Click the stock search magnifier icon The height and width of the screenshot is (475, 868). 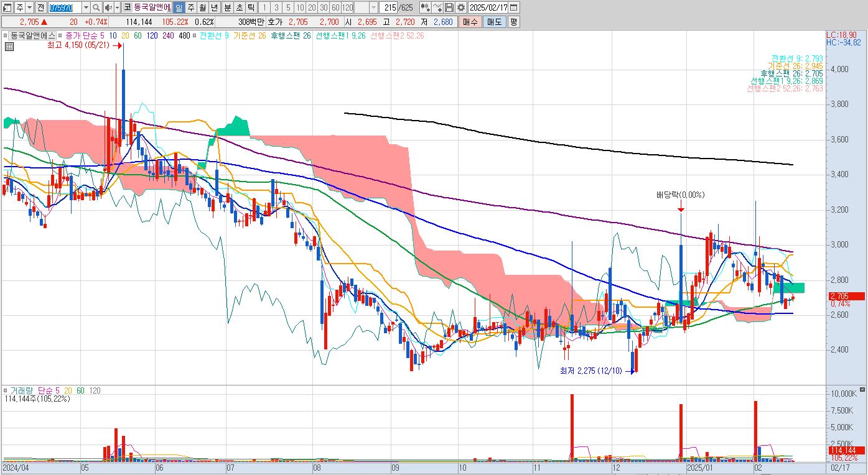(96, 7)
